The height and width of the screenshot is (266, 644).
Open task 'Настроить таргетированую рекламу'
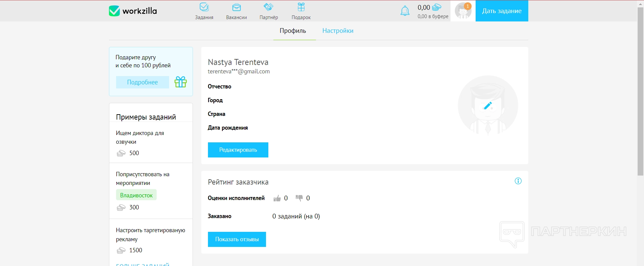pos(151,235)
